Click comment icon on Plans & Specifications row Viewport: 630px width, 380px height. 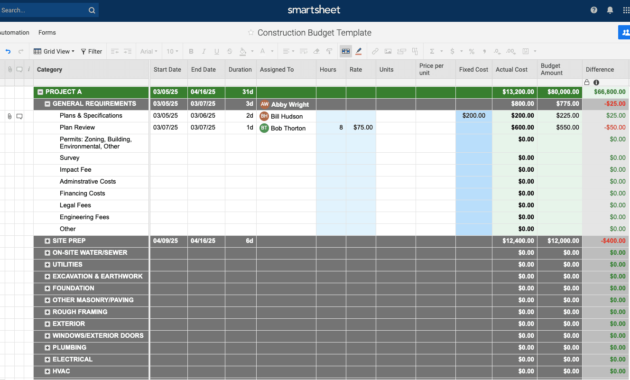pyautogui.click(x=19, y=116)
